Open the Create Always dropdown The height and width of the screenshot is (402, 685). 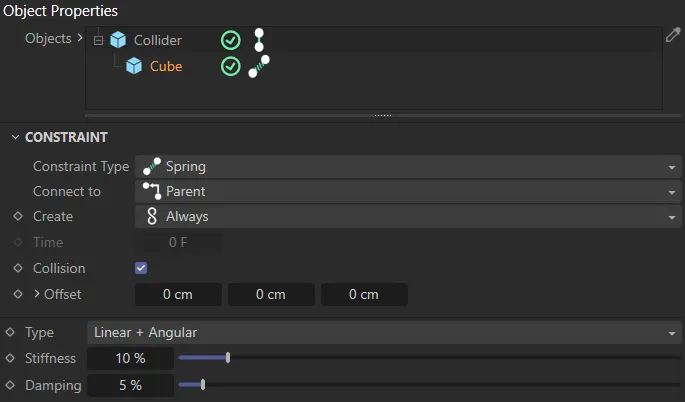pos(408,216)
